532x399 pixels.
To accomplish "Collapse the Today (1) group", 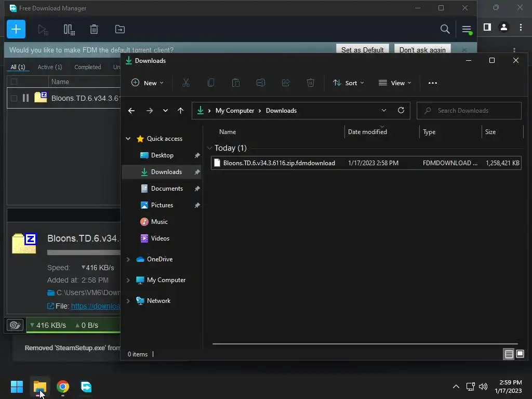I will 209,148.
